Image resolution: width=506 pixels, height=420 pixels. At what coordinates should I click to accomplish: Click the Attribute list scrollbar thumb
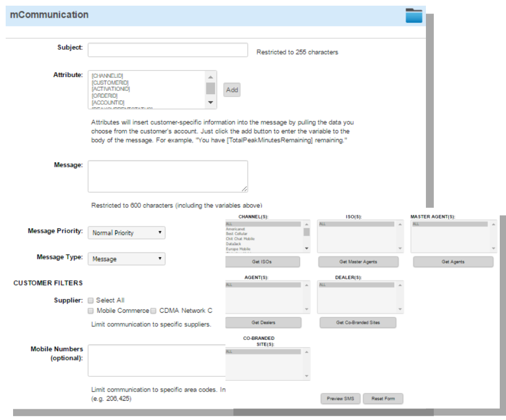click(210, 89)
